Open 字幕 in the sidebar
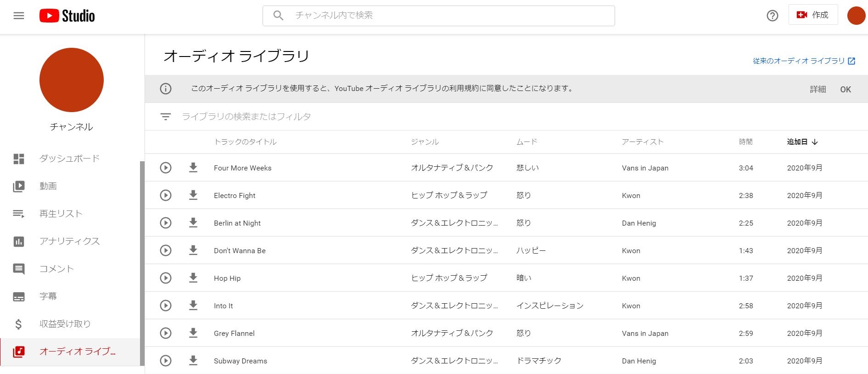The image size is (868, 374). coord(70,296)
